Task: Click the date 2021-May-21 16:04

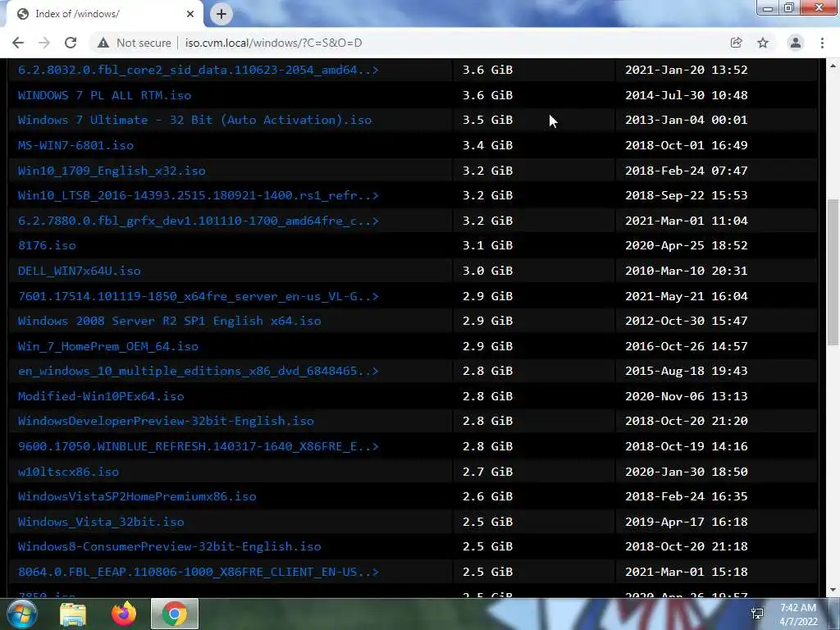Action: 687,296
